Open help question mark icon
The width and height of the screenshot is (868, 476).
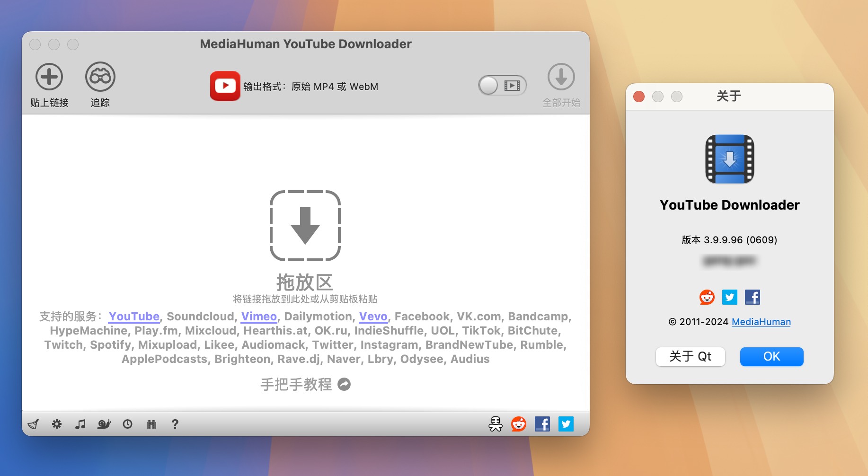[175, 424]
